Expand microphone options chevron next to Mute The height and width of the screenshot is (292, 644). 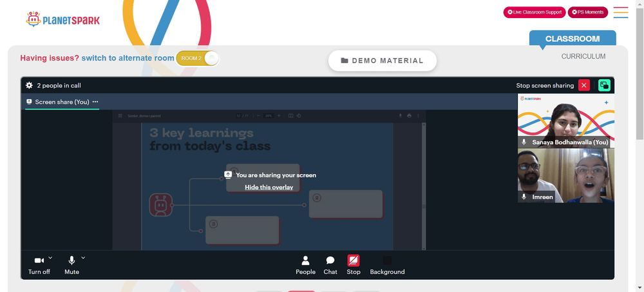[x=83, y=258]
